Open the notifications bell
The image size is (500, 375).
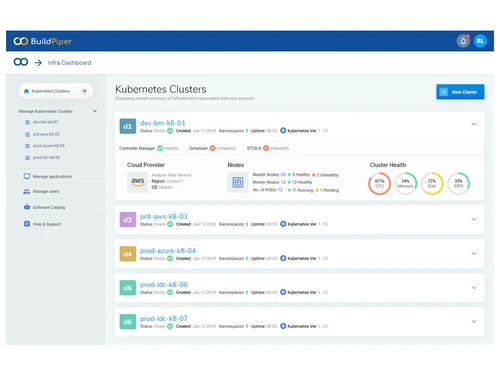click(x=463, y=41)
